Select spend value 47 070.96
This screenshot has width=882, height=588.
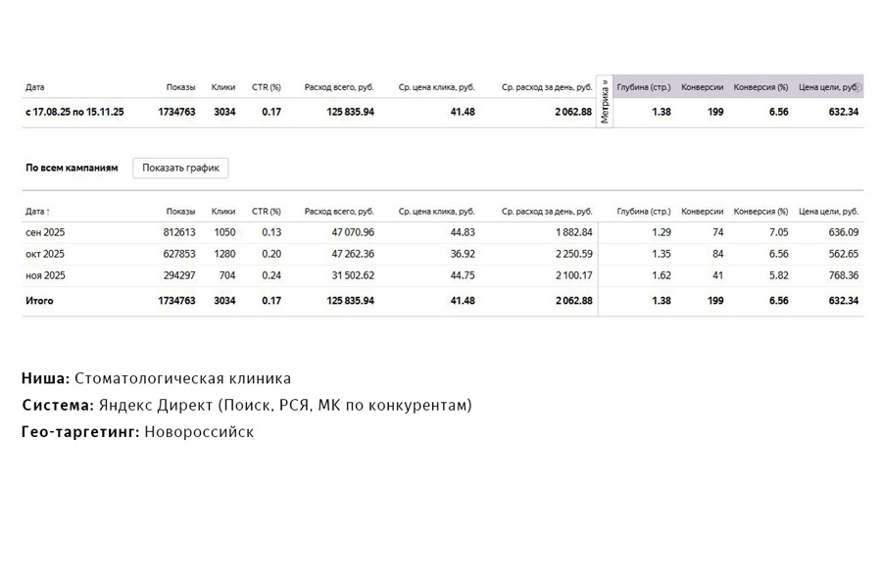(x=353, y=232)
